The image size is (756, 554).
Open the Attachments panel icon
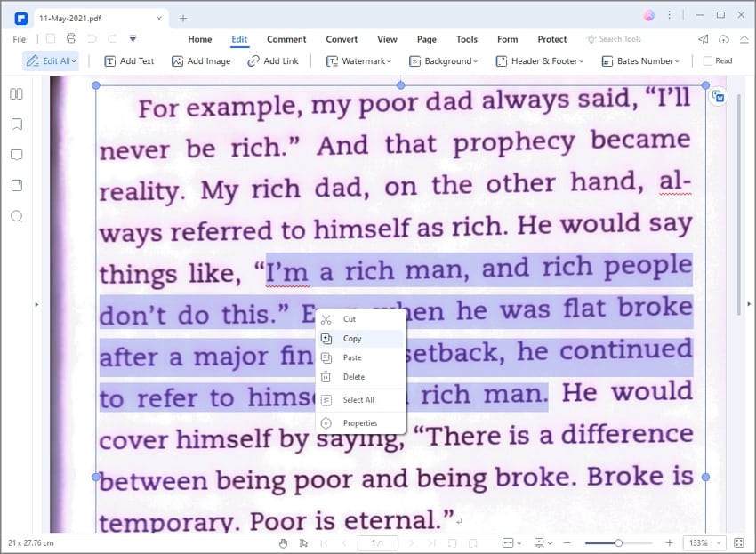[x=16, y=186]
